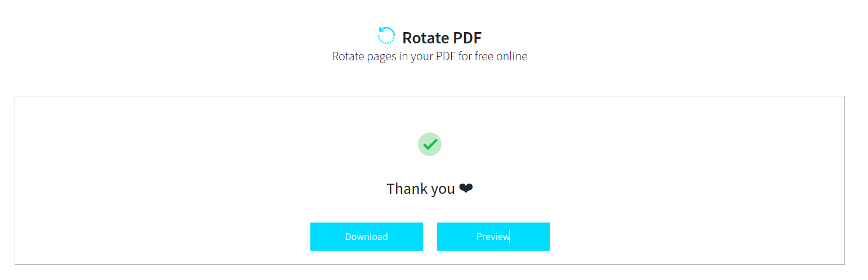
Task: Click the black heart icon
Action: (x=466, y=189)
